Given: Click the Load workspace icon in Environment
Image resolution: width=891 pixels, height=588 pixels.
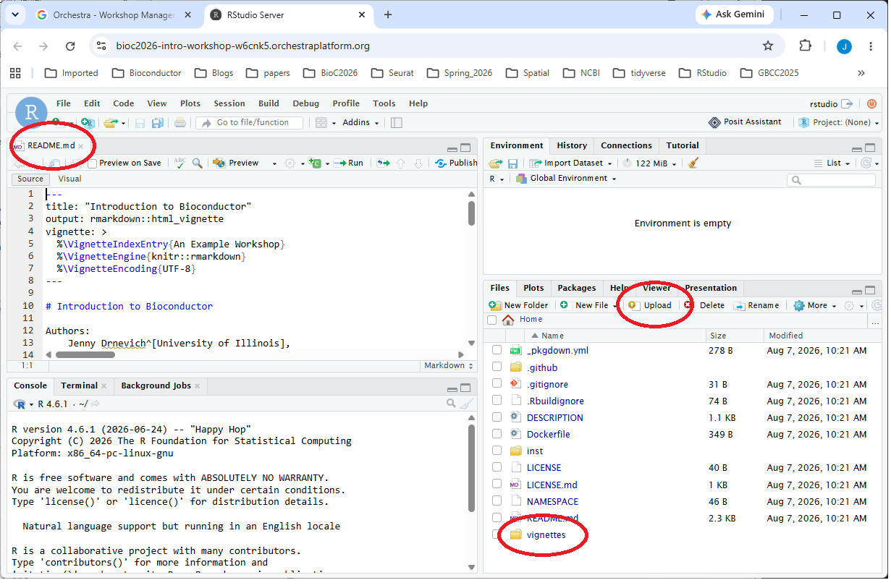Looking at the screenshot, I should [x=496, y=163].
